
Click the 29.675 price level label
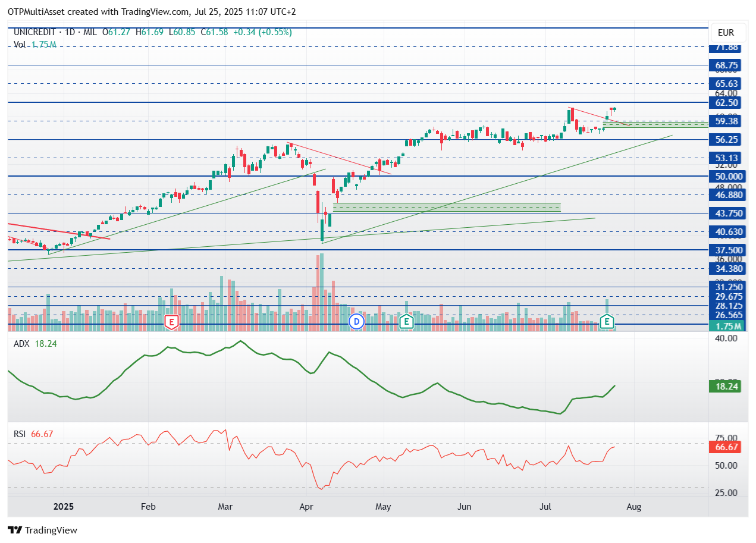(729, 296)
